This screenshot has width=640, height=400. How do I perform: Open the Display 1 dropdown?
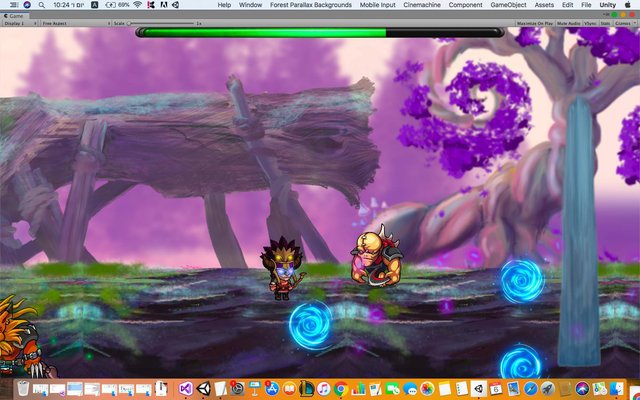(x=20, y=24)
